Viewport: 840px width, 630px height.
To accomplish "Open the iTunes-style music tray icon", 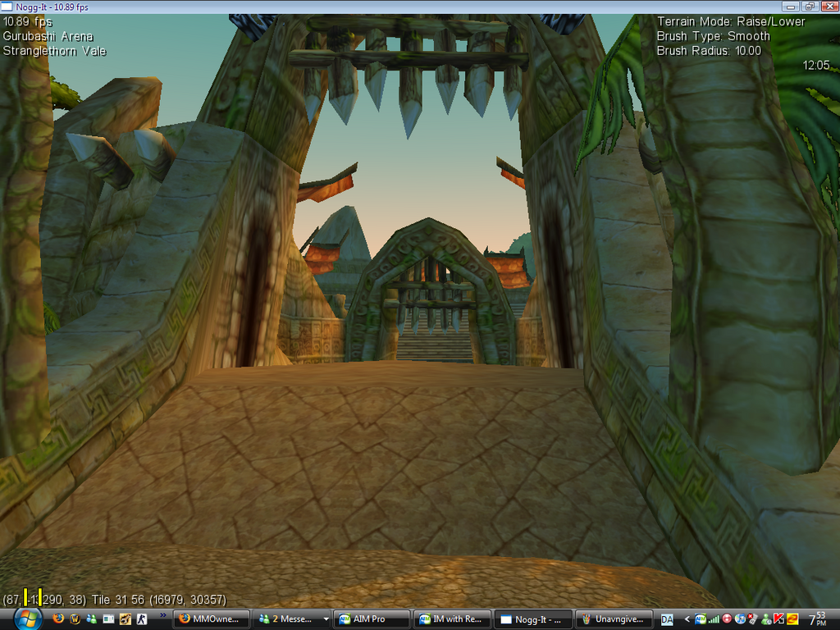I will 740,619.
